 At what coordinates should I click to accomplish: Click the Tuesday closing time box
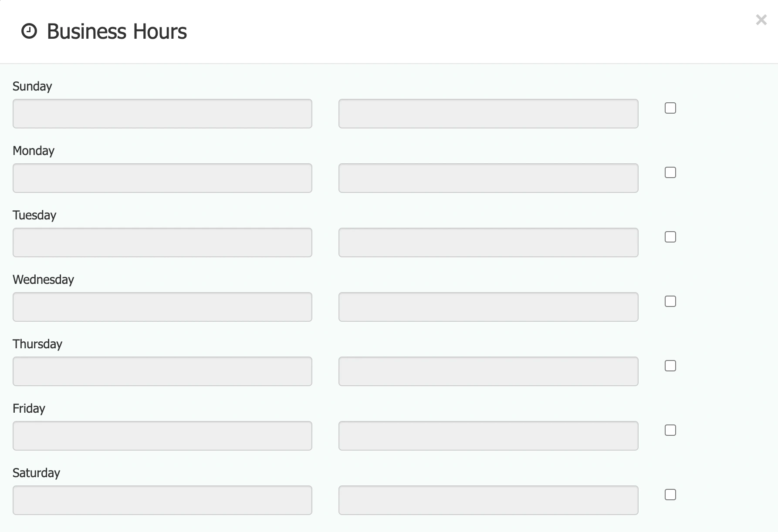click(x=488, y=242)
